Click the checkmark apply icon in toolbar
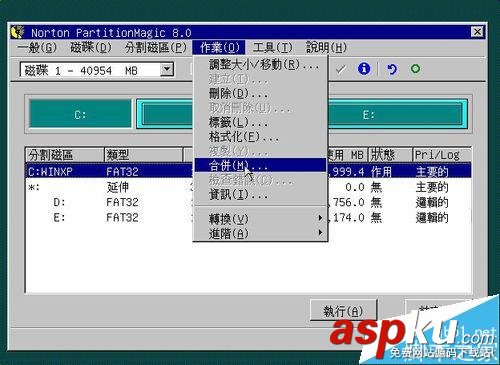Screen dimensions: 500x365 click(340, 70)
